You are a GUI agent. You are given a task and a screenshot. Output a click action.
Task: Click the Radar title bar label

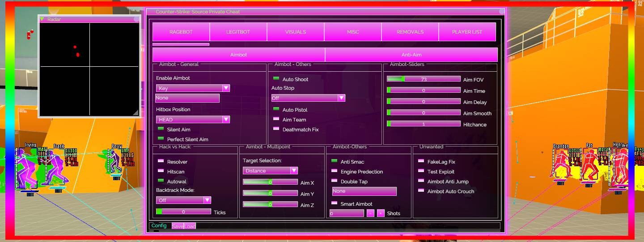coord(54,19)
